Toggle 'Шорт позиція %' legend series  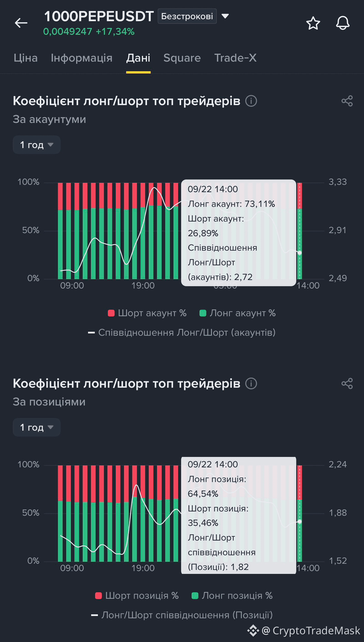click(x=137, y=596)
